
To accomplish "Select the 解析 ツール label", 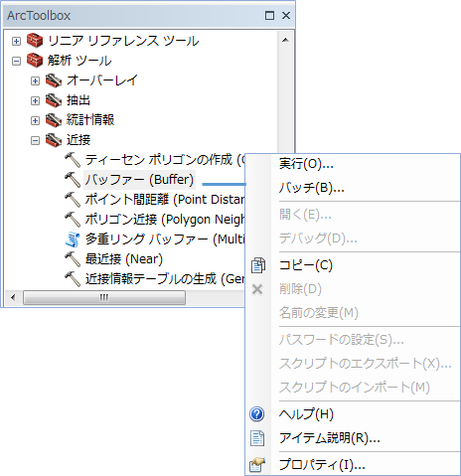I will [x=79, y=61].
